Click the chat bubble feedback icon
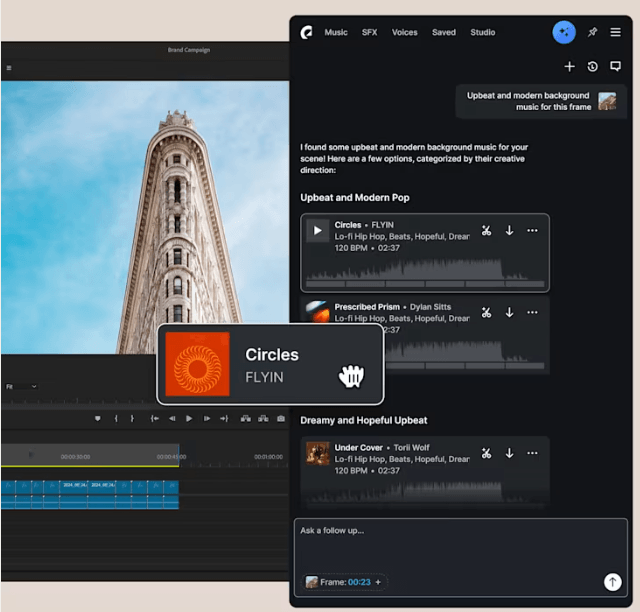Image resolution: width=640 pixels, height=612 pixels. (x=616, y=67)
